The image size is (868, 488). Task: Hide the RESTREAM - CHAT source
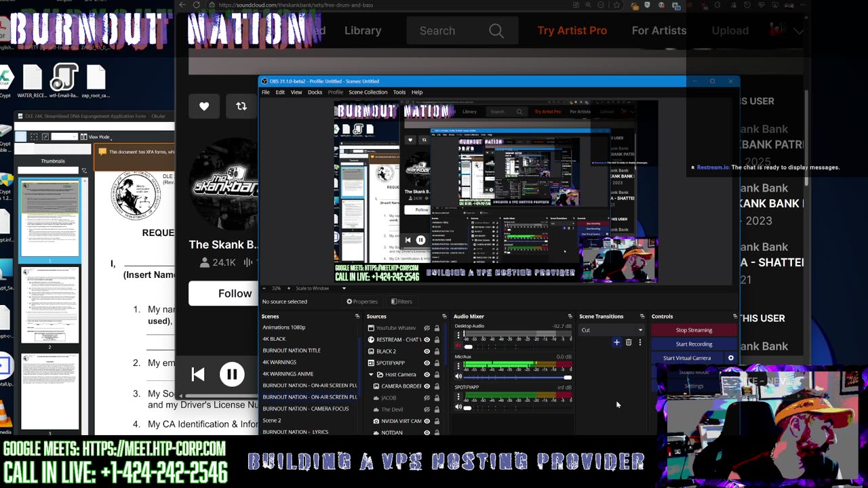pos(427,340)
